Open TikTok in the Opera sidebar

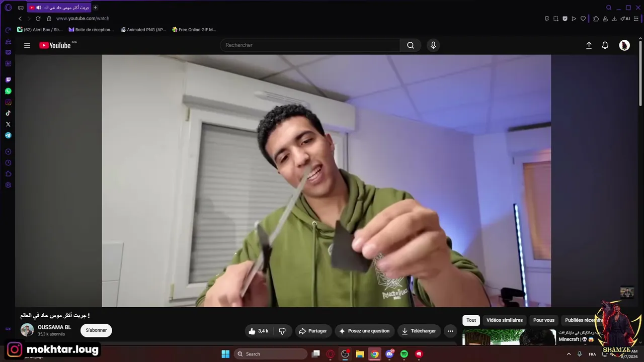[x=8, y=113]
